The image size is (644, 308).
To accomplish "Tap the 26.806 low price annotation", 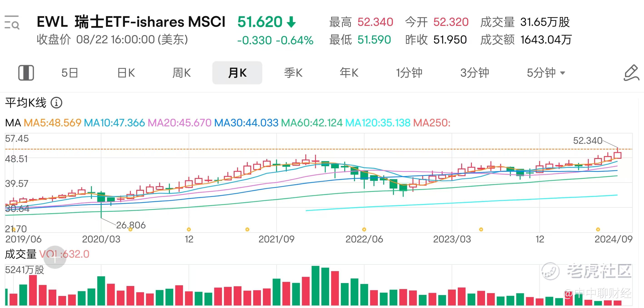I will [131, 225].
